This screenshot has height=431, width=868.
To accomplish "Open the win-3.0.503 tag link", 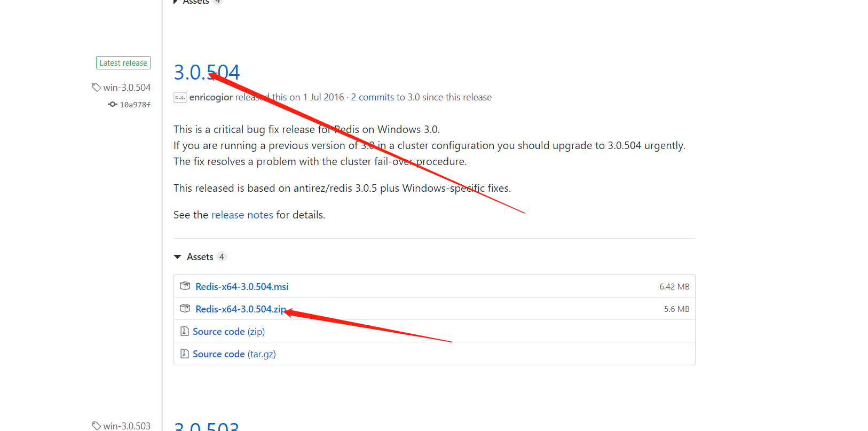I will click(x=127, y=426).
